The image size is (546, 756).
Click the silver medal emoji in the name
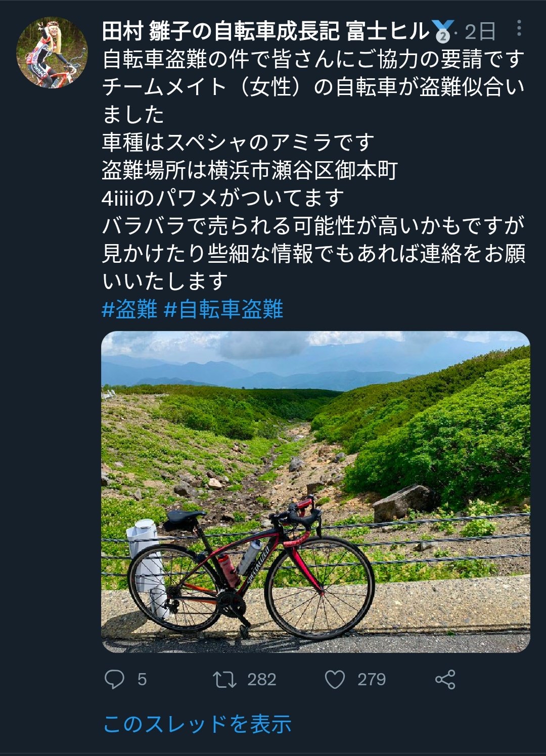tap(442, 31)
